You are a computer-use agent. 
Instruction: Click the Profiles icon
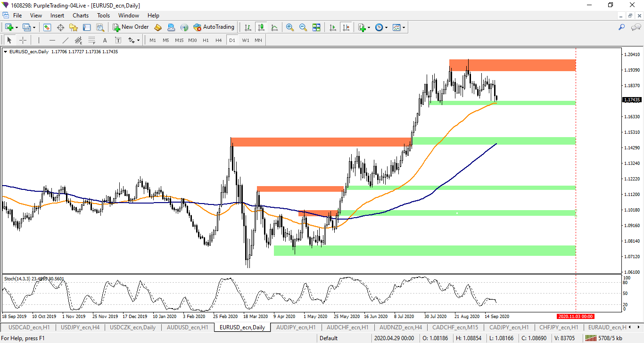(27, 27)
